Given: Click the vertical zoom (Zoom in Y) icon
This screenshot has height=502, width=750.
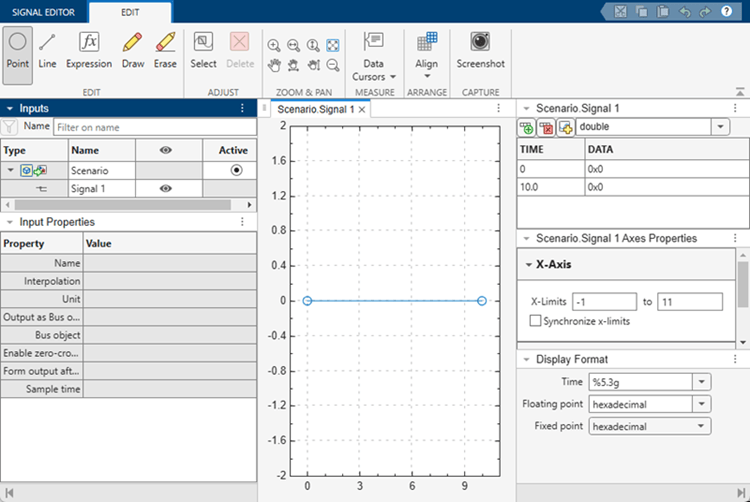Looking at the screenshot, I should (313, 45).
